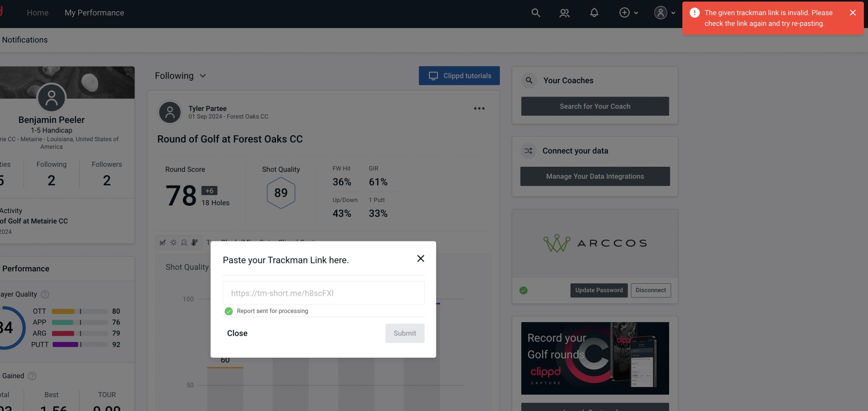
Task: Expand the Following feed dropdown
Action: pos(180,75)
